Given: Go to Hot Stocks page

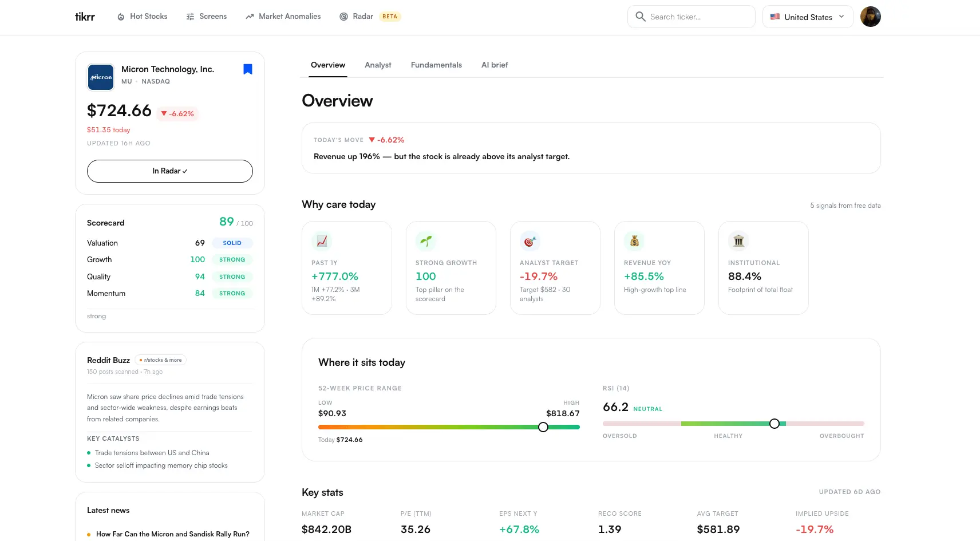Looking at the screenshot, I should click(143, 17).
